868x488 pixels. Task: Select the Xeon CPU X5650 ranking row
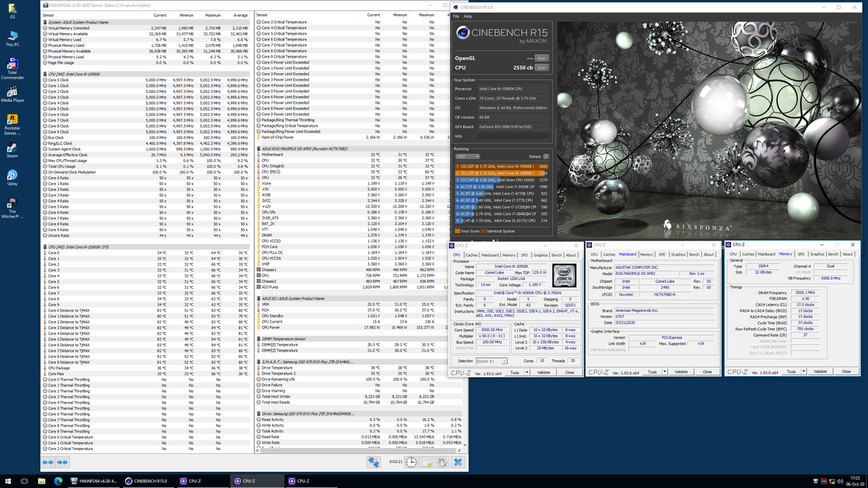(502, 180)
